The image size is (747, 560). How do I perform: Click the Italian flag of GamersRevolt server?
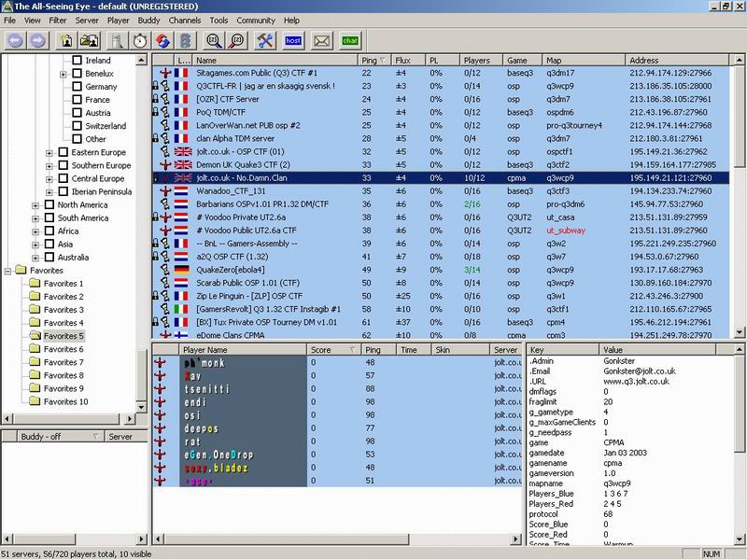pyautogui.click(x=181, y=309)
